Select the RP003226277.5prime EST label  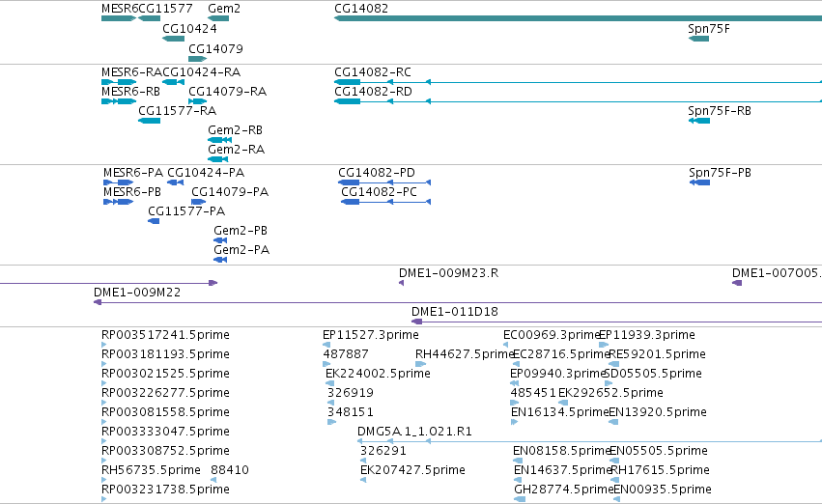(x=165, y=394)
